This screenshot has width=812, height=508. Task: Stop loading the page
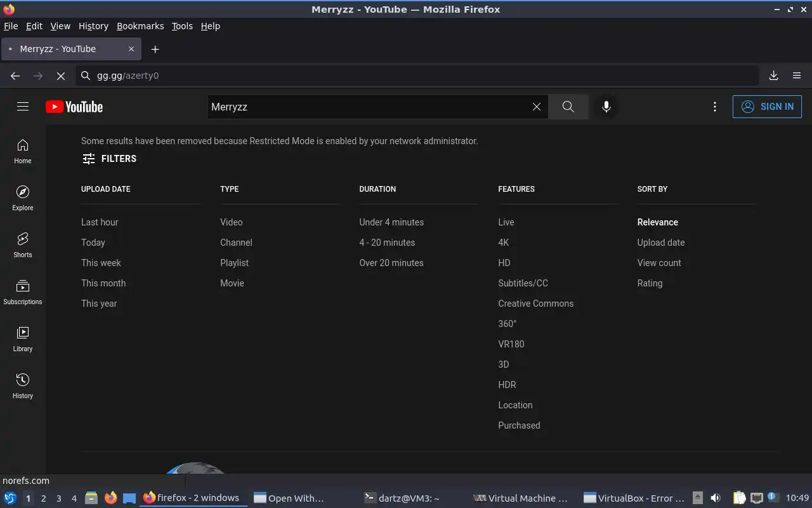coord(61,76)
